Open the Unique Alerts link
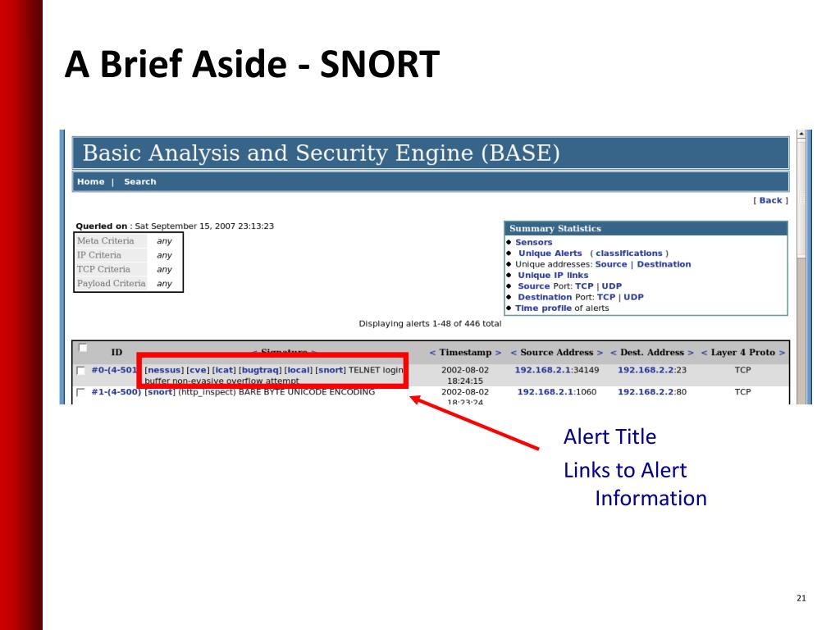 [550, 253]
